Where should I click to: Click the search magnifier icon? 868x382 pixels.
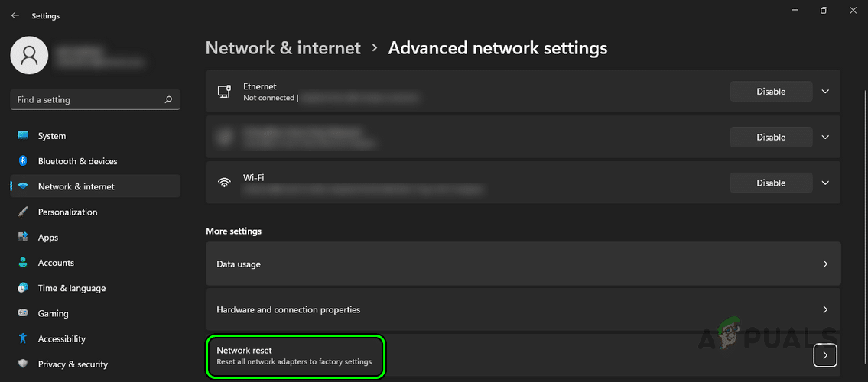tap(168, 100)
